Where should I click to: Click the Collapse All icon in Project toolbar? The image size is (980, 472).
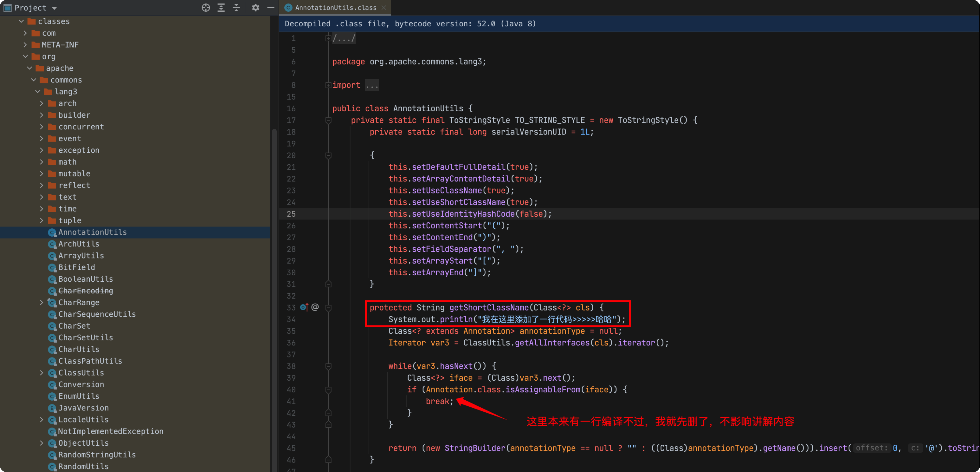click(x=236, y=8)
